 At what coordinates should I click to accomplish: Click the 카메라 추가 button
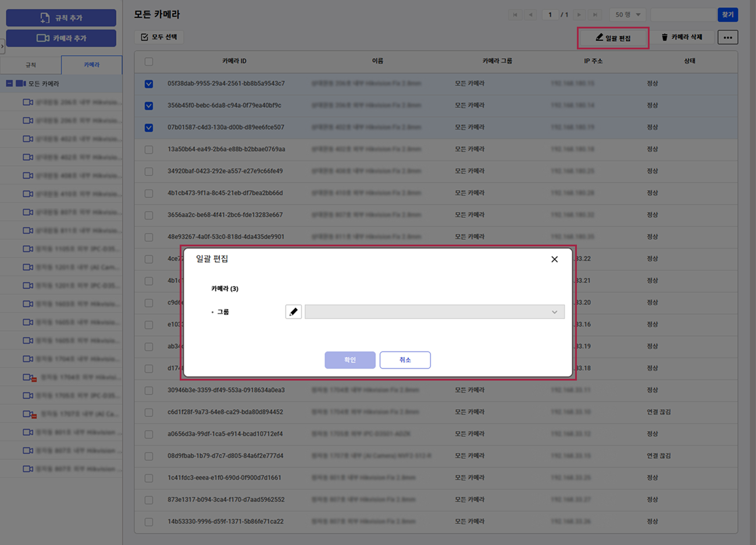click(61, 38)
